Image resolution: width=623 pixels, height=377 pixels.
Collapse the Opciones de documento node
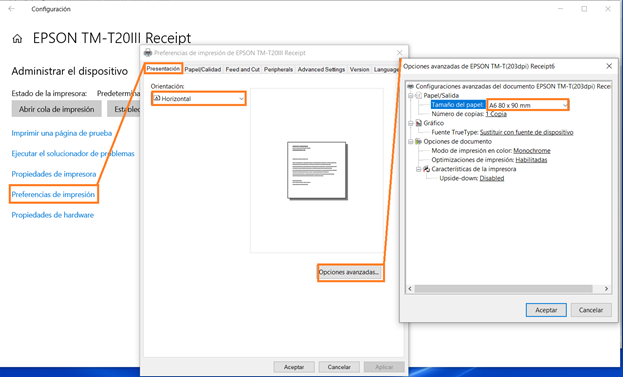(x=410, y=141)
